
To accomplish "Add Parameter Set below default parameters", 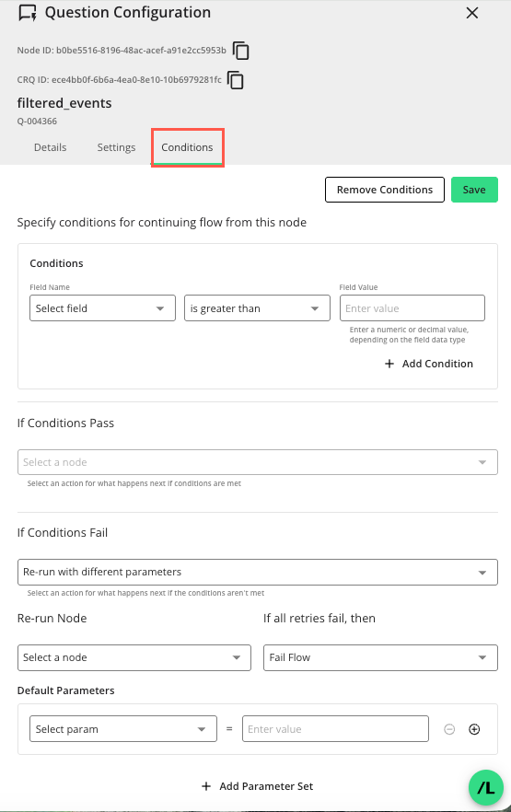I will 257,786.
